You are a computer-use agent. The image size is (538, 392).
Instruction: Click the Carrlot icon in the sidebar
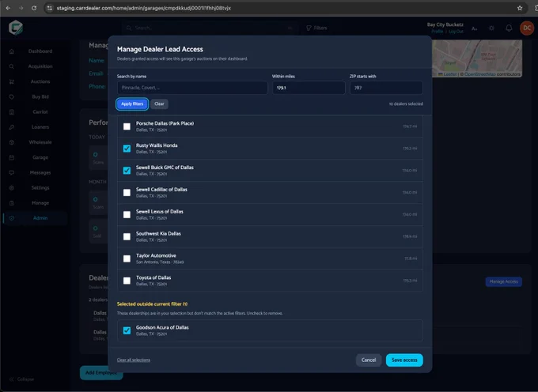click(x=12, y=111)
